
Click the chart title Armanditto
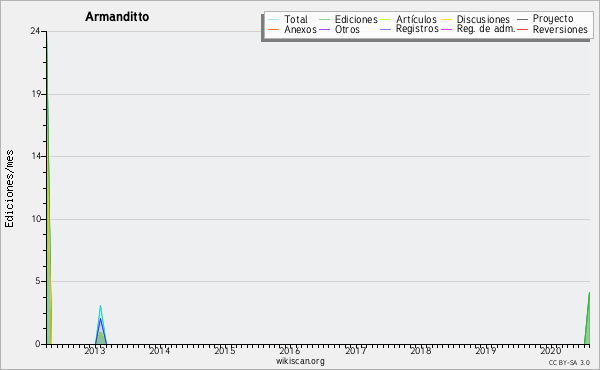[117, 17]
